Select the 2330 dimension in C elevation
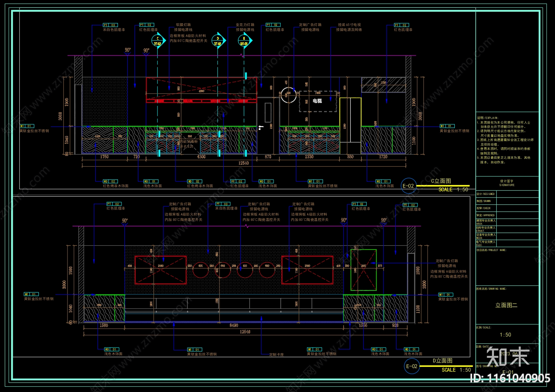Image resolution: width=555 pixels, height=392 pixels. (x=309, y=157)
